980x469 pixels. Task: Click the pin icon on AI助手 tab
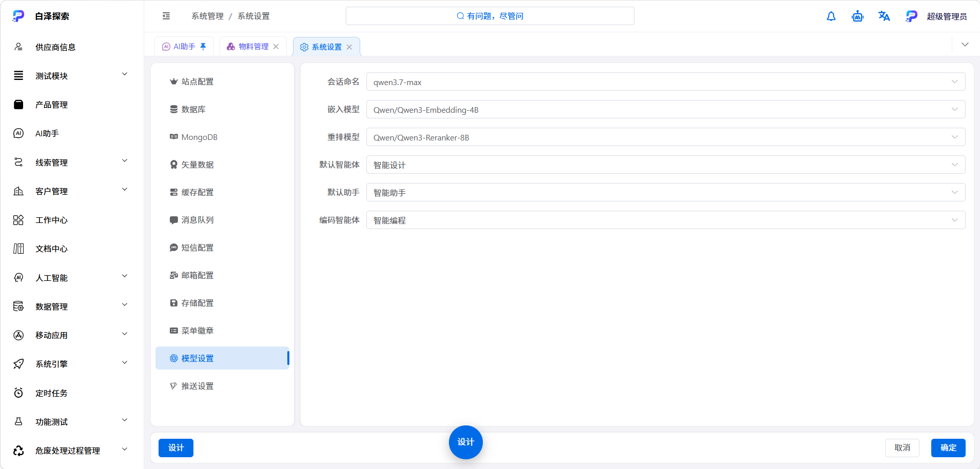pos(203,47)
